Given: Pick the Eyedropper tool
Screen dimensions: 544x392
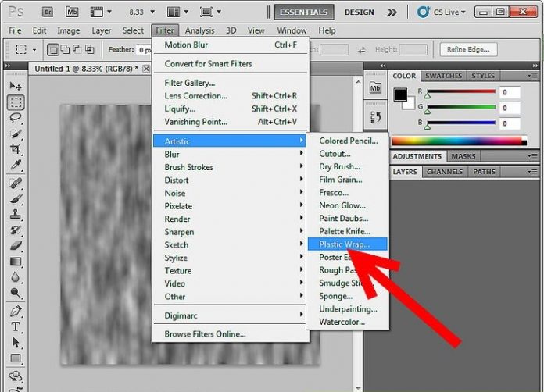Looking at the screenshot, I should 16,165.
